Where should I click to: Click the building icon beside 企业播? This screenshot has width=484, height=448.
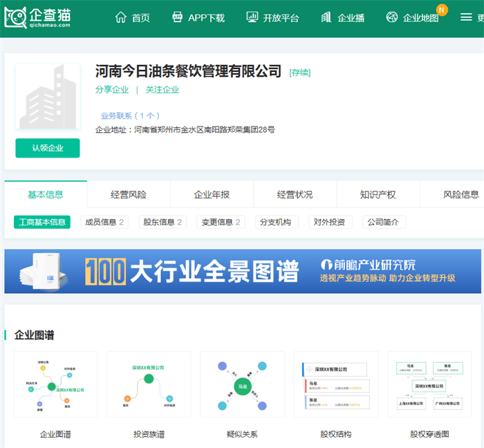point(326,17)
